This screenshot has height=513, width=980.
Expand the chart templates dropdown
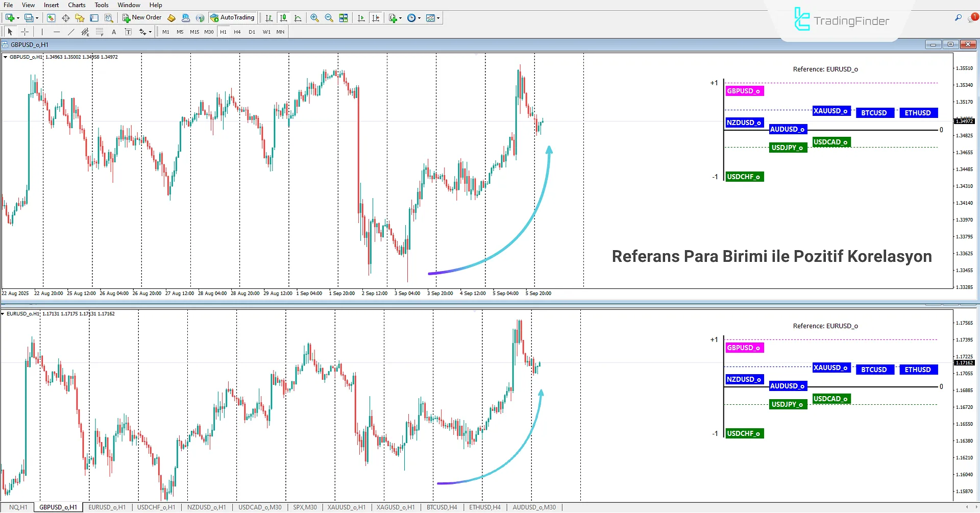(x=438, y=18)
